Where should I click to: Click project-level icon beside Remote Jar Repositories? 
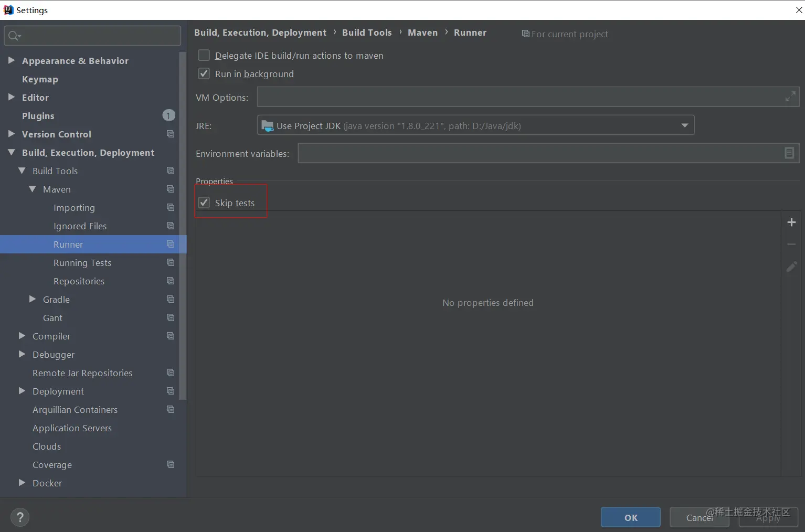tap(171, 373)
